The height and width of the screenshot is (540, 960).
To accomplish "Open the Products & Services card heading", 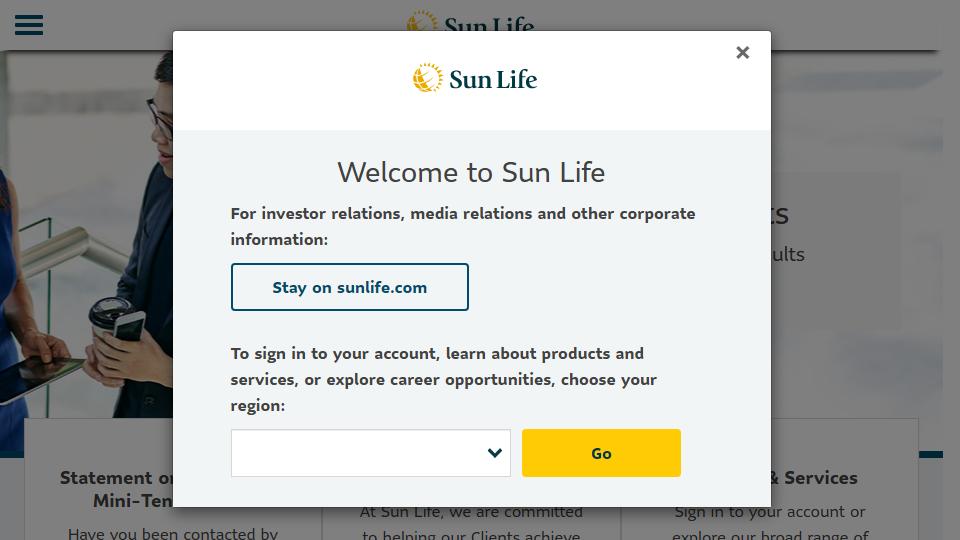I will (814, 478).
